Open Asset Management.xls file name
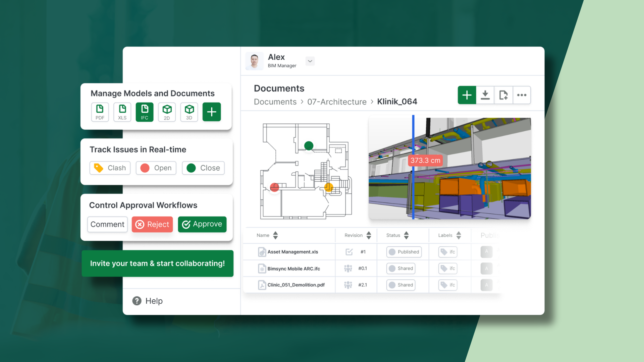644x362 pixels. [x=293, y=252]
